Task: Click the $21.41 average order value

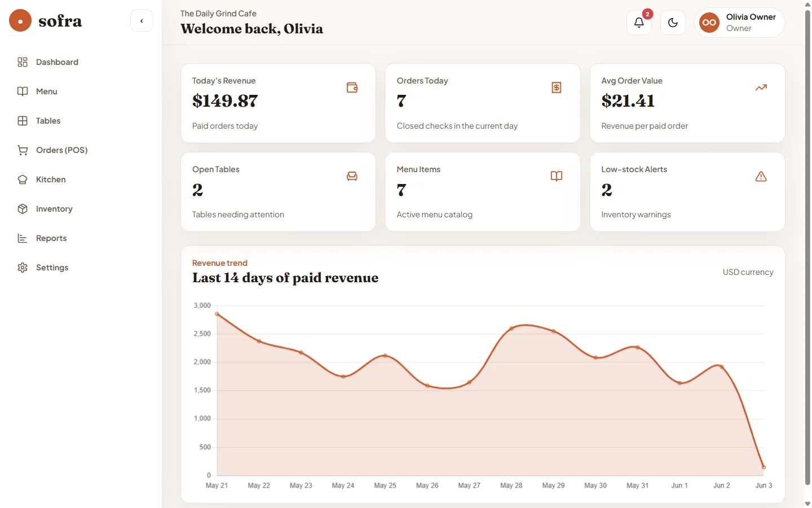Action: pos(628,101)
